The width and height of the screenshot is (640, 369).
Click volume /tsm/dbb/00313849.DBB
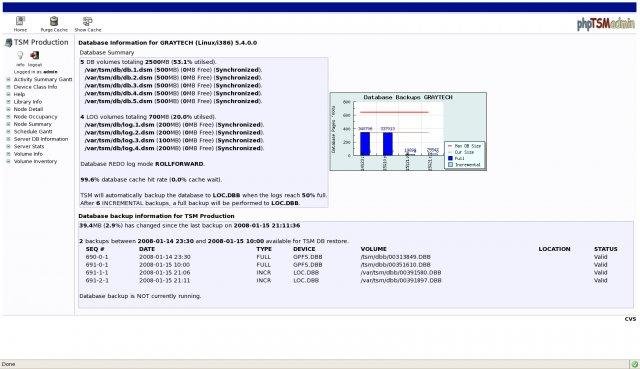tap(396, 257)
